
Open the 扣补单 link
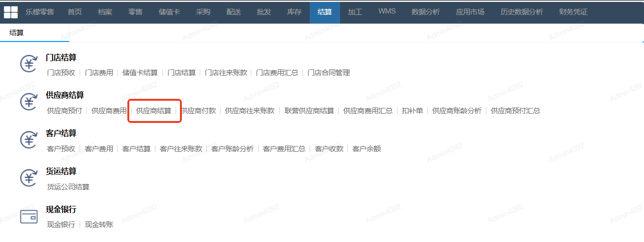coord(412,111)
